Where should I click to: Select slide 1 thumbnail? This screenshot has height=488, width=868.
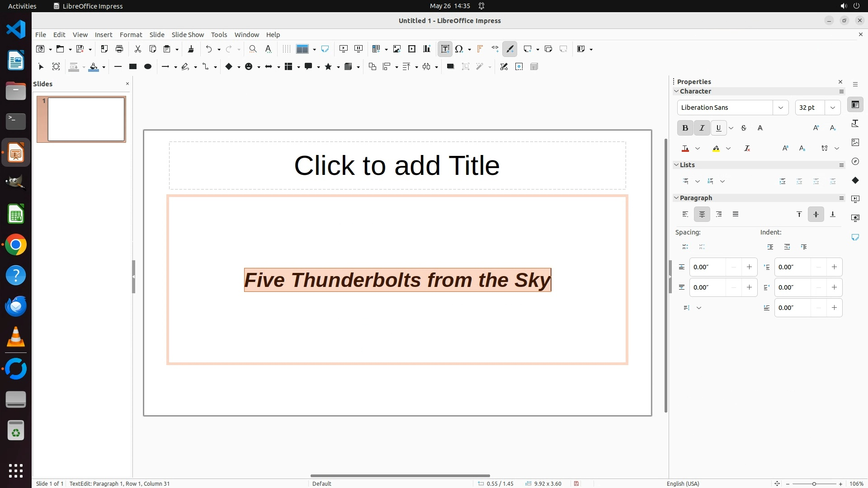pyautogui.click(x=86, y=119)
